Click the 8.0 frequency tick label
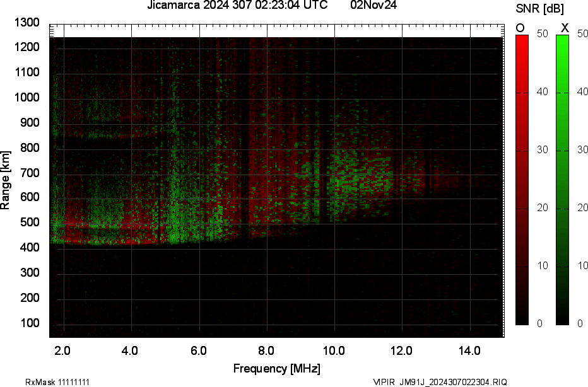Viewport: 588px width, 387px height. point(266,351)
